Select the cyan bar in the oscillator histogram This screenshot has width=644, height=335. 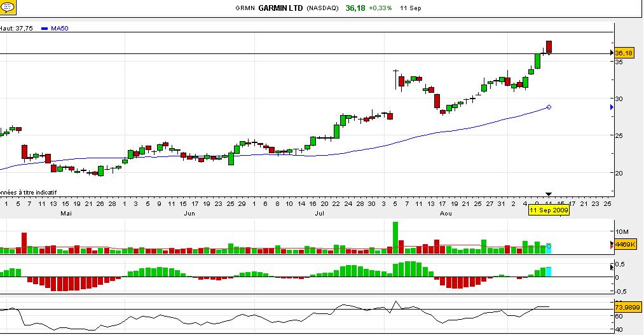(x=549, y=272)
